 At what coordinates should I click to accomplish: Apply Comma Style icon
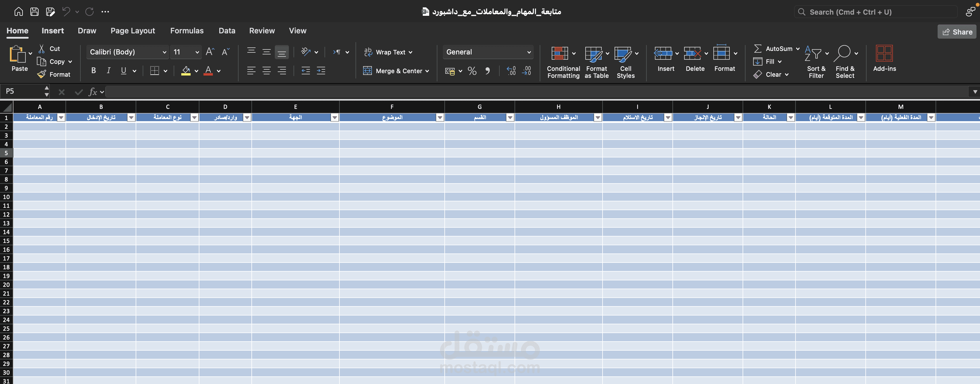(487, 71)
